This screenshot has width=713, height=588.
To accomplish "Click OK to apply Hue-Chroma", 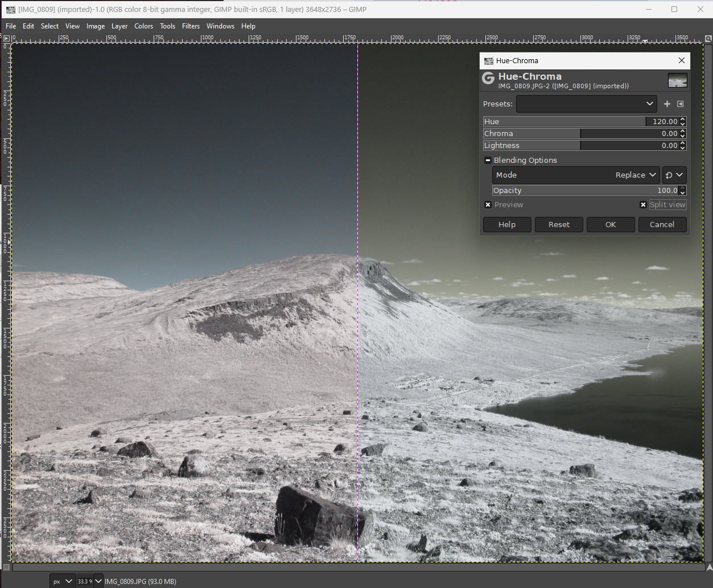I will pyautogui.click(x=610, y=224).
